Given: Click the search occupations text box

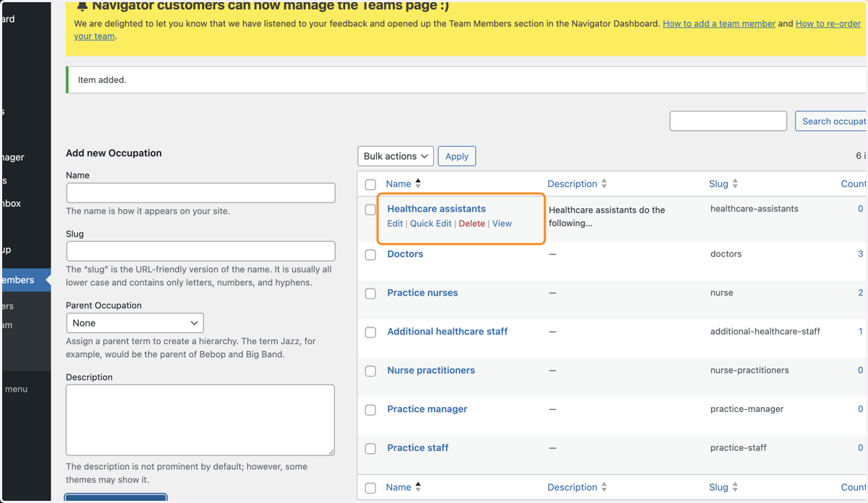Looking at the screenshot, I should (728, 121).
